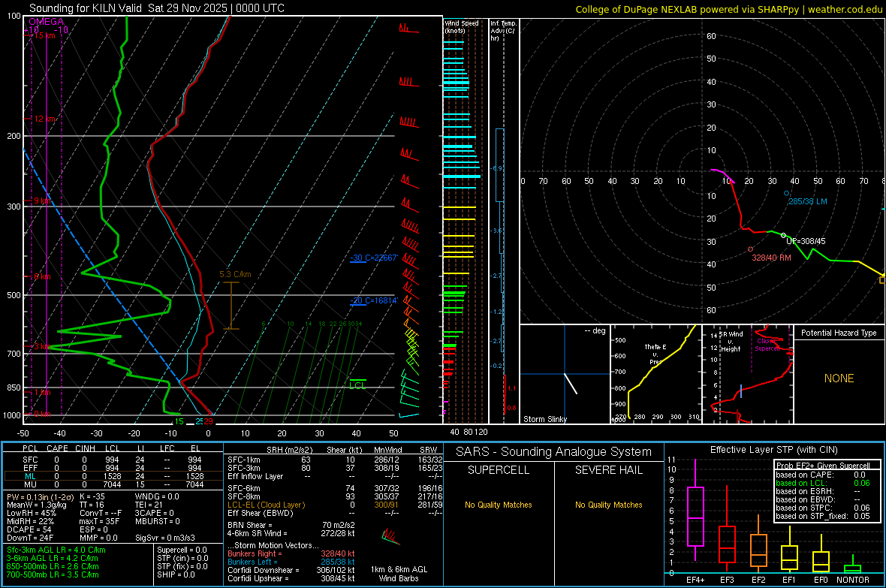Click the 'Theta-E v. Pres' inset label
The image size is (886, 588).
point(655,354)
